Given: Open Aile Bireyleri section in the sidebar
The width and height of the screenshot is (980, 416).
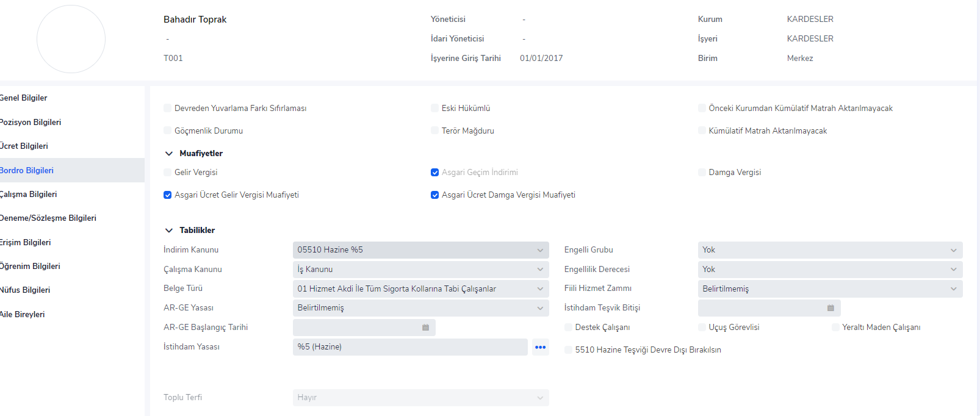Looking at the screenshot, I should (x=23, y=315).
